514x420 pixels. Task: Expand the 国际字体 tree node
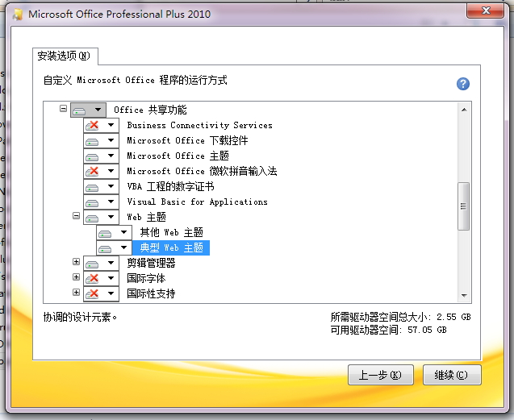[76, 277]
